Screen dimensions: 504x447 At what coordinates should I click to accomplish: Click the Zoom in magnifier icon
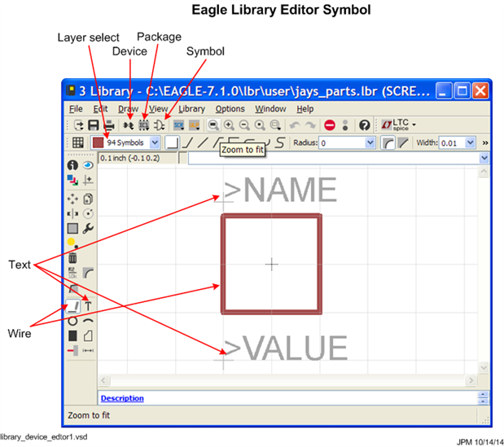coord(229,125)
